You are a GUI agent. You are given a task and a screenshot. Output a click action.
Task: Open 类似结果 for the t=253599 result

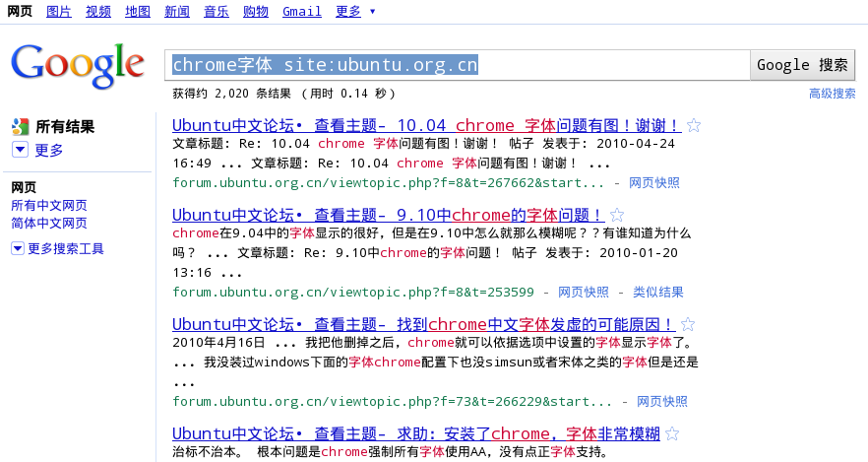tap(658, 292)
